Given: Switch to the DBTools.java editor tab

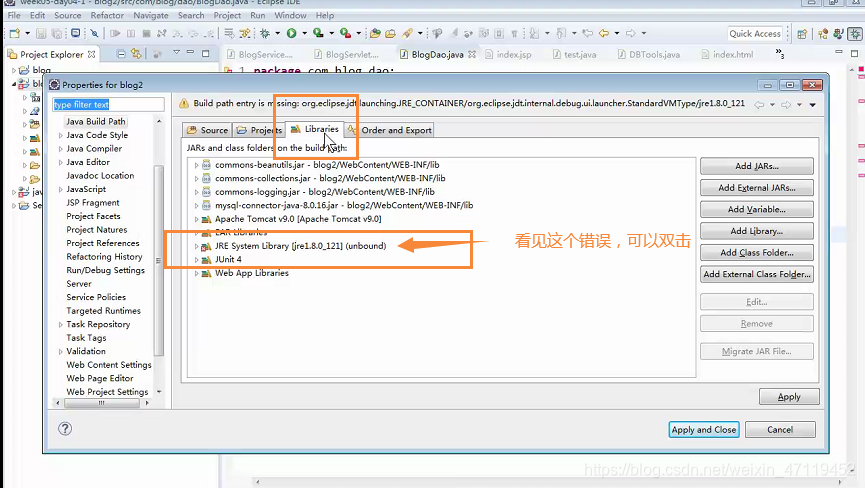Looking at the screenshot, I should tap(649, 55).
